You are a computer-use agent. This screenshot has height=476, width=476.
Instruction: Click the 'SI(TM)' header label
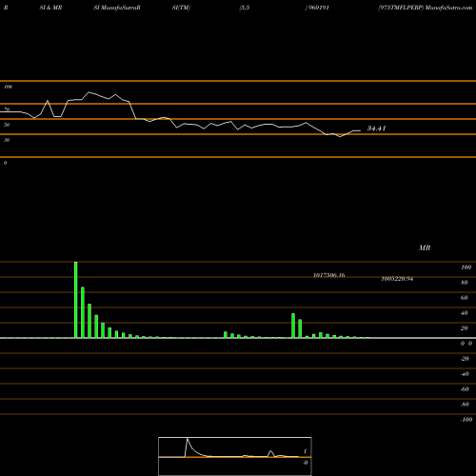tap(181, 8)
